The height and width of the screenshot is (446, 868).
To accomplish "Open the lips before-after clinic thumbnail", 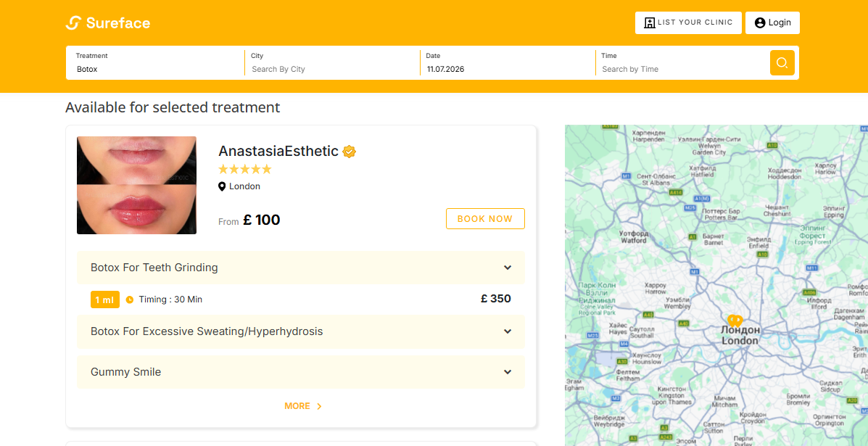I will pyautogui.click(x=137, y=186).
